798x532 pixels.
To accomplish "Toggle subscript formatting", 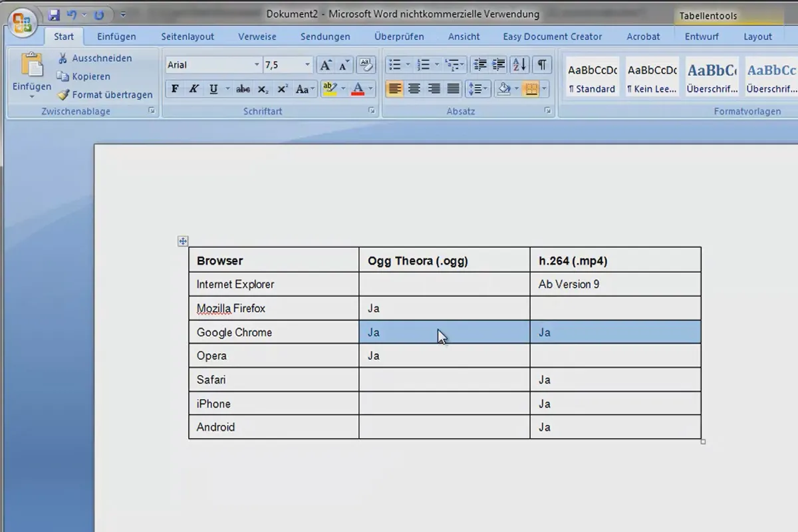I will tap(263, 88).
